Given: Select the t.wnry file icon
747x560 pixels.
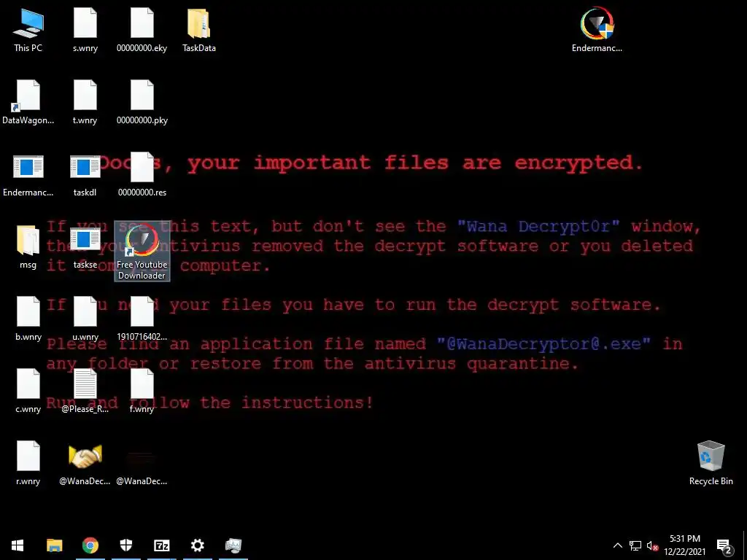Looking at the screenshot, I should 85,102.
